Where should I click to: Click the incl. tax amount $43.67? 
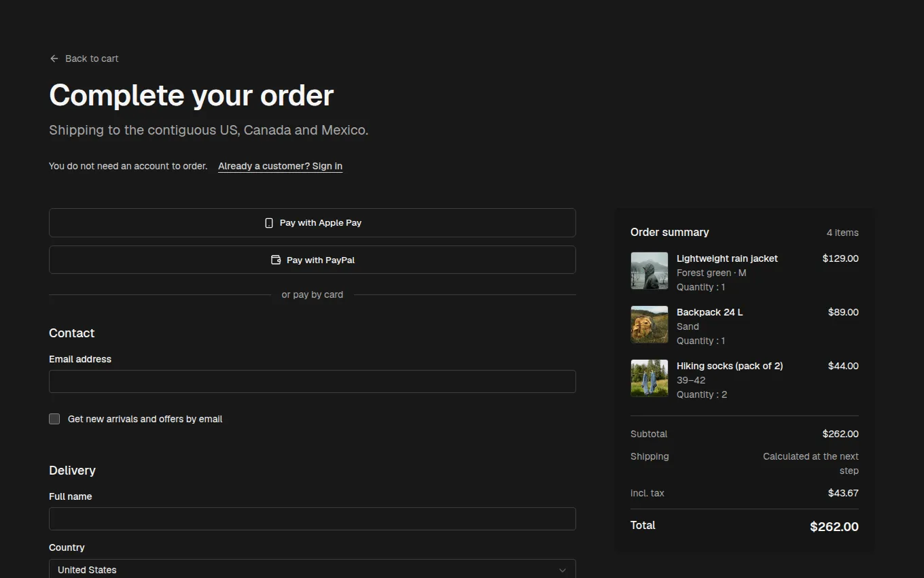[843, 493]
